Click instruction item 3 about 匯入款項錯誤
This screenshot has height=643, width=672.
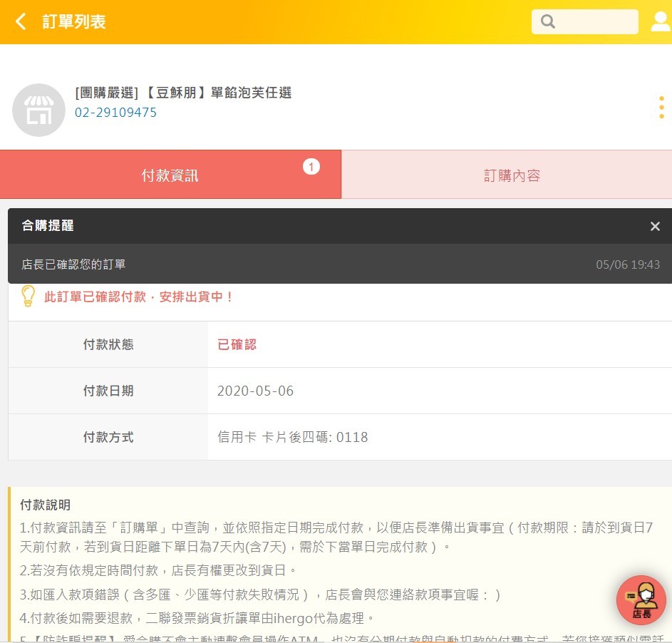pos(260,595)
